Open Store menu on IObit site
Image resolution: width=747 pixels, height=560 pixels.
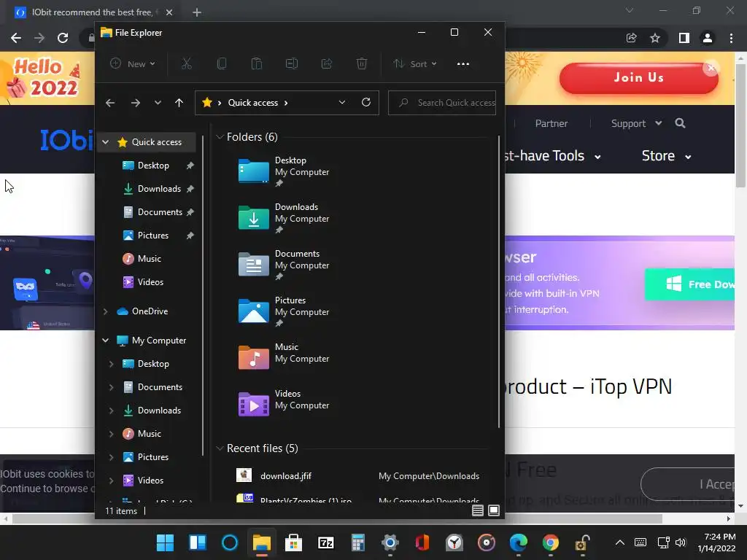tap(666, 156)
